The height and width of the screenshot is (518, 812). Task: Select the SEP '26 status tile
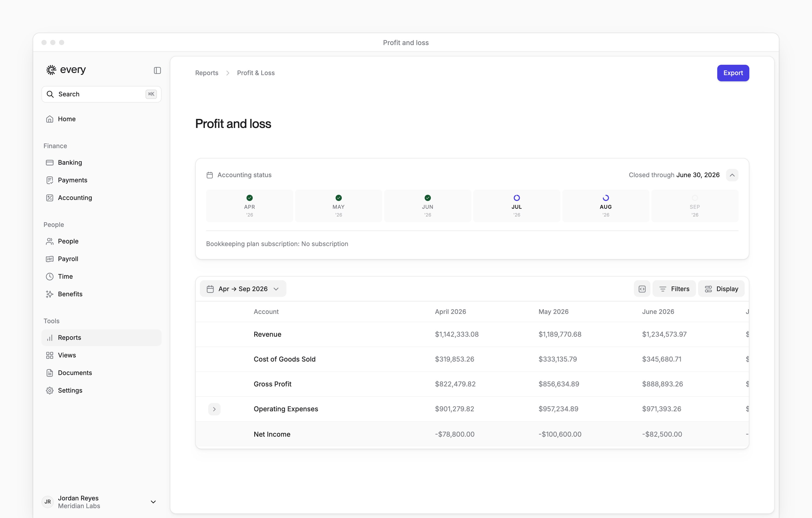695,206
